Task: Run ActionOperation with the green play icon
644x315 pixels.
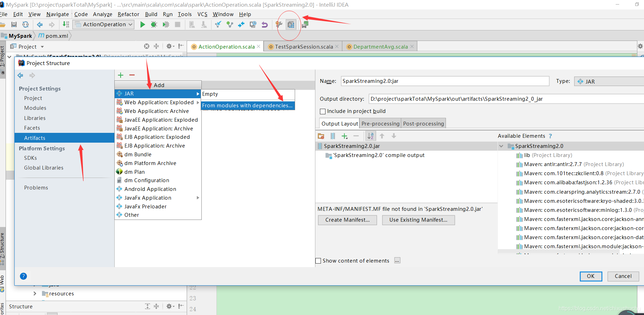Action: point(143,24)
